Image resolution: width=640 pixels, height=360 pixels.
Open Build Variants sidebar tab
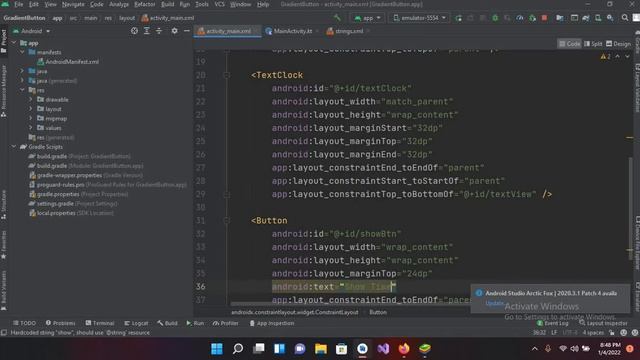click(x=4, y=290)
